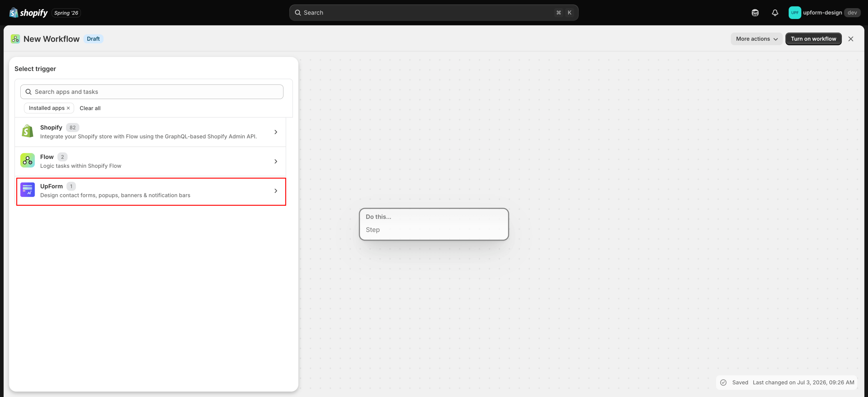Viewport: 868px width, 397px height.
Task: Click the search magnifier icon in top bar
Action: [x=298, y=13]
